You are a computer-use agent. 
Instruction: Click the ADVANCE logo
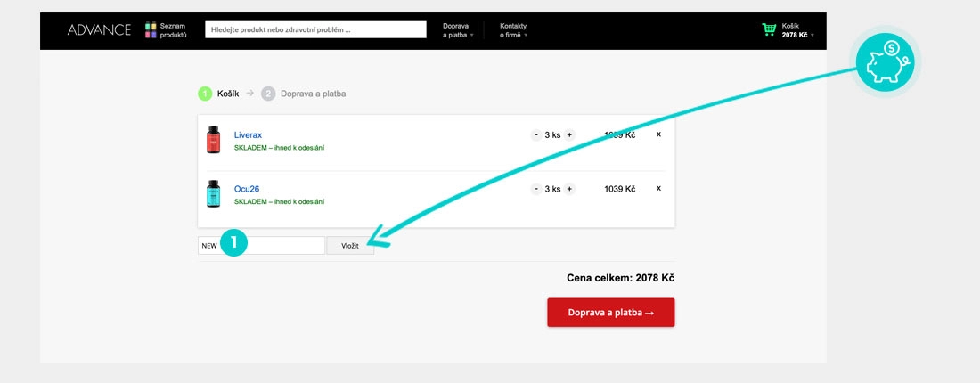point(99,30)
